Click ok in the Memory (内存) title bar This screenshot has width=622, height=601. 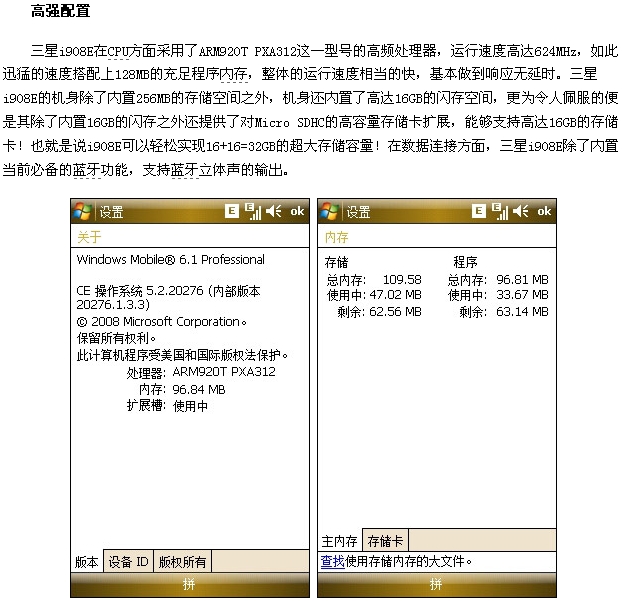click(x=544, y=211)
